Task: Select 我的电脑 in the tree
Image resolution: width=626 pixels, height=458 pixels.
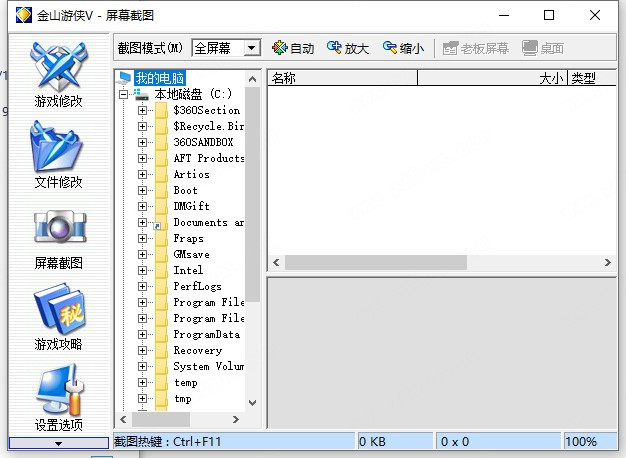Action: (159, 78)
